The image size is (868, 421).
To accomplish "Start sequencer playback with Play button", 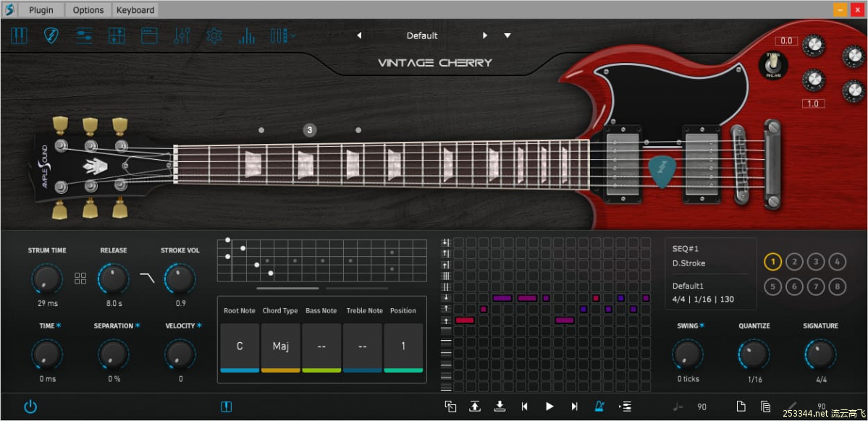I will pos(549,407).
